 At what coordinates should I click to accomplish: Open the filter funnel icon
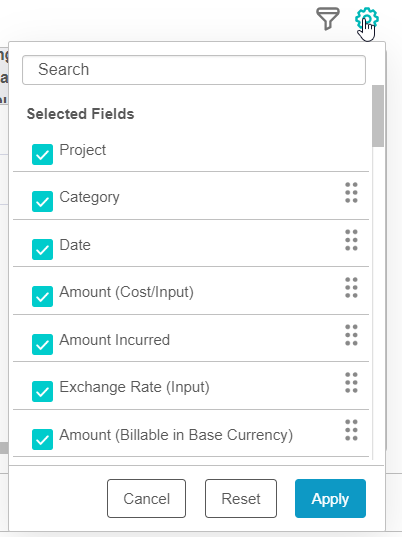point(328,18)
